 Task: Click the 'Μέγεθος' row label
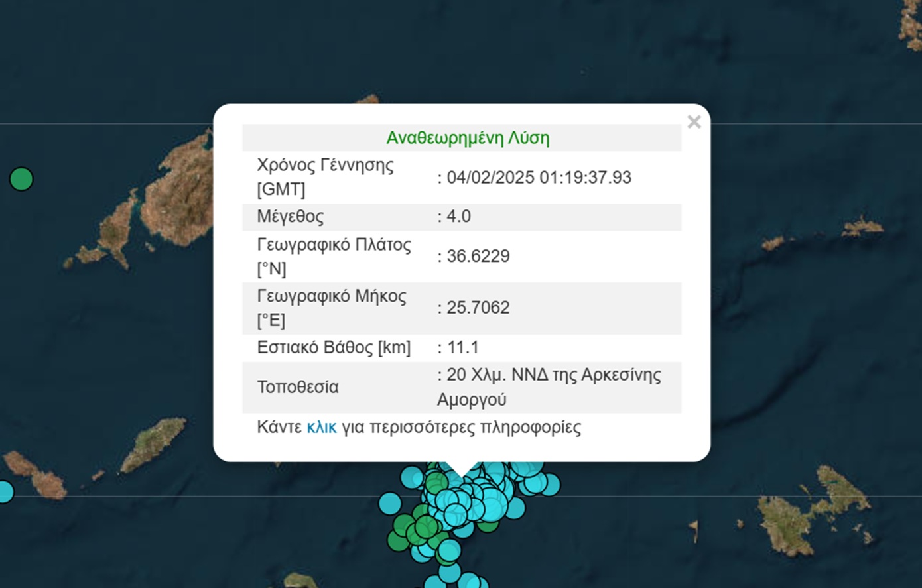[x=291, y=217]
